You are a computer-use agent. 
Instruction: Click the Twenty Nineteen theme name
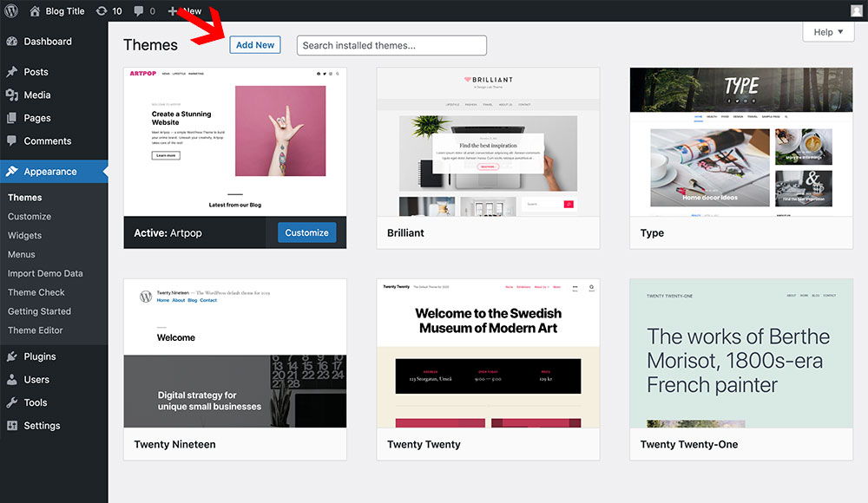(175, 444)
